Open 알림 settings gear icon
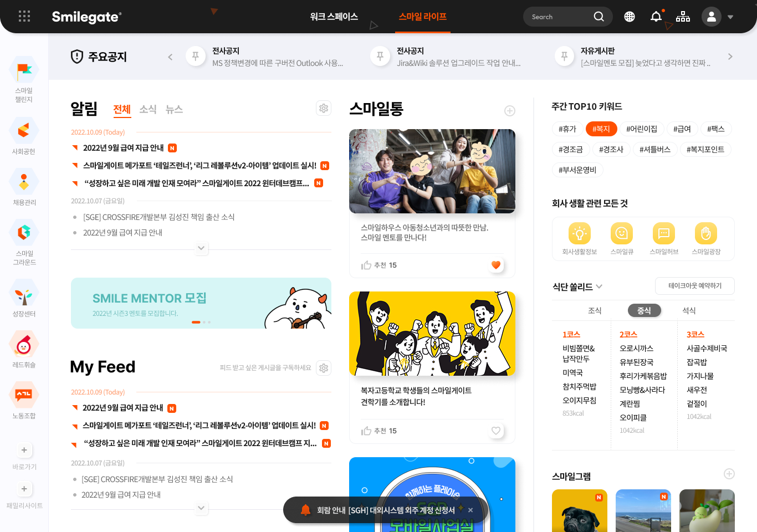Screen dimensions: 757x532 (324, 108)
